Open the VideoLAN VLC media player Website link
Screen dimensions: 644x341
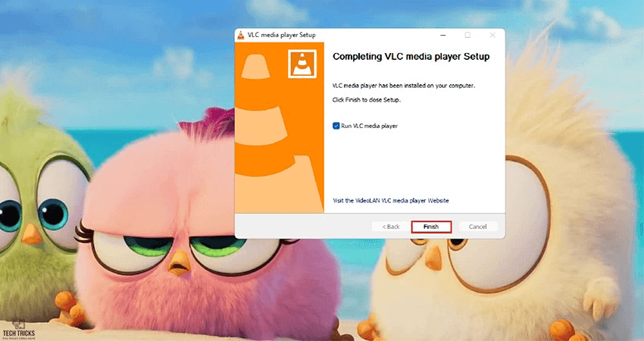click(391, 201)
